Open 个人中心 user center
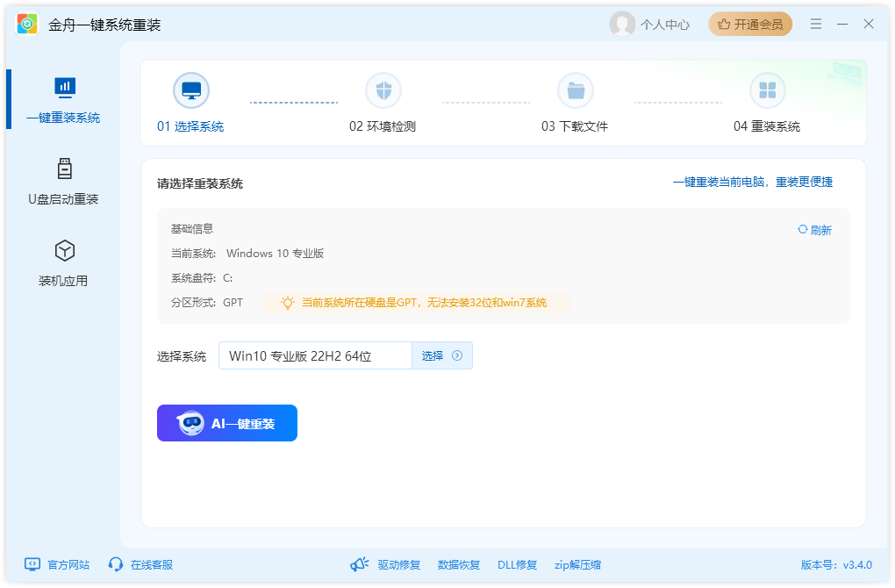Viewport: 895px width, 588px height. 649,24
